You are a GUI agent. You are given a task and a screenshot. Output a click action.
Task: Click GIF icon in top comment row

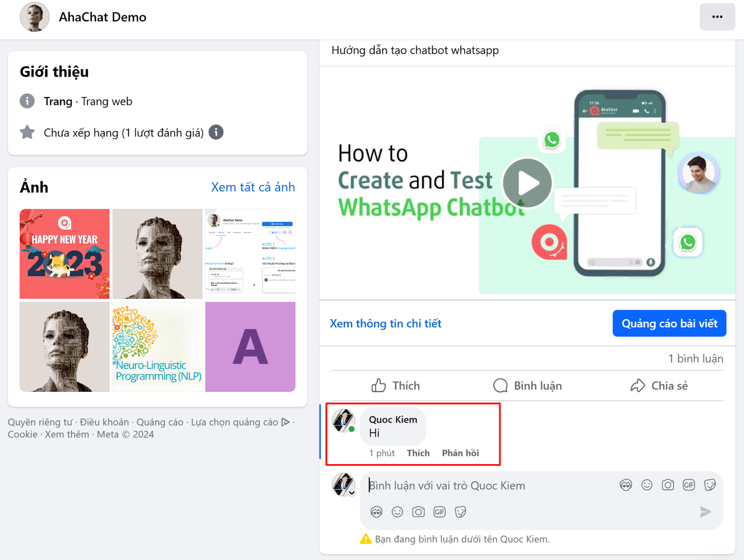point(689,485)
